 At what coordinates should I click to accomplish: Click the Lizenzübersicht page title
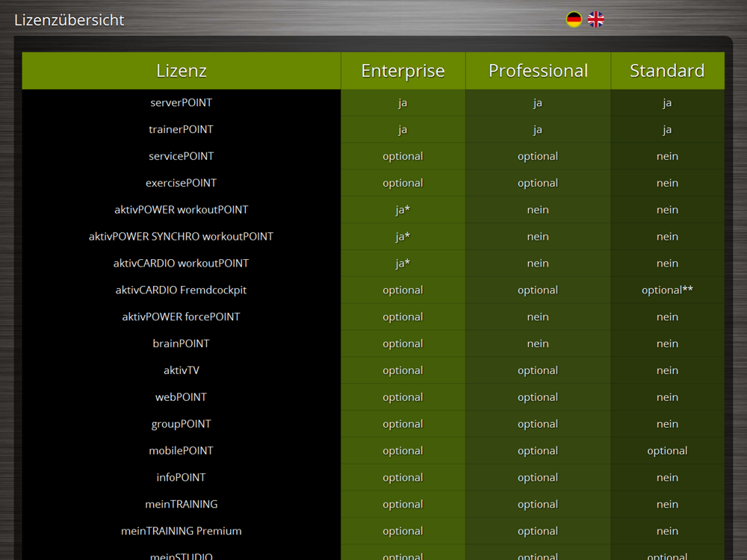(x=69, y=20)
